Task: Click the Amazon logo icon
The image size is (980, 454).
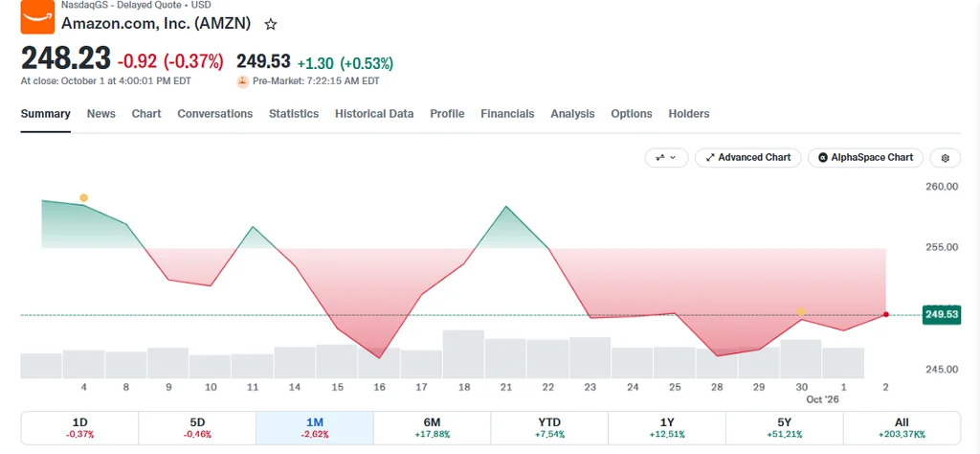Action: (37, 17)
